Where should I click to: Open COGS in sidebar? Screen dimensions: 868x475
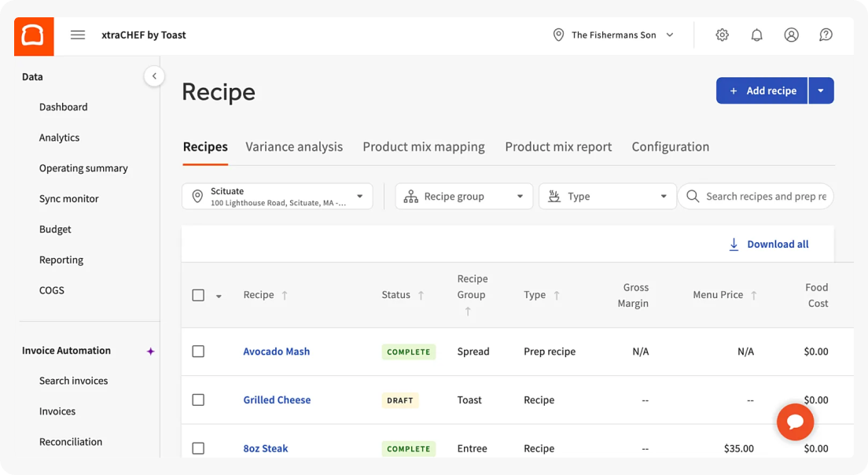click(x=51, y=290)
